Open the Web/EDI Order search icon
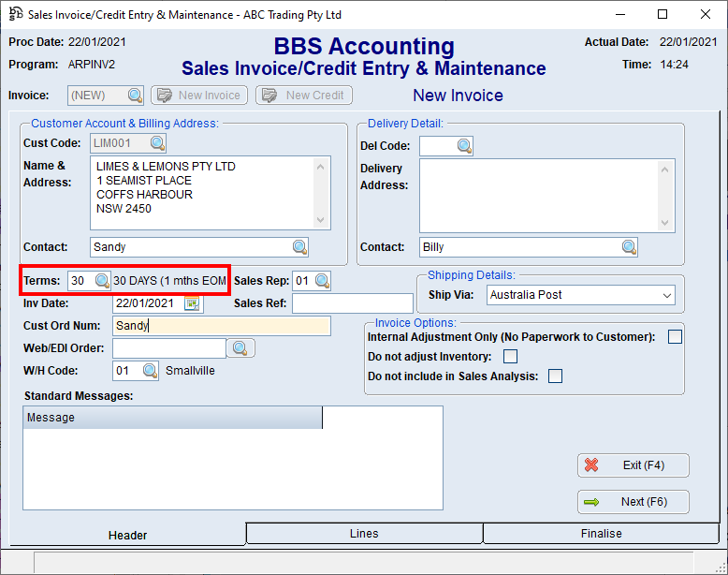 (240, 348)
